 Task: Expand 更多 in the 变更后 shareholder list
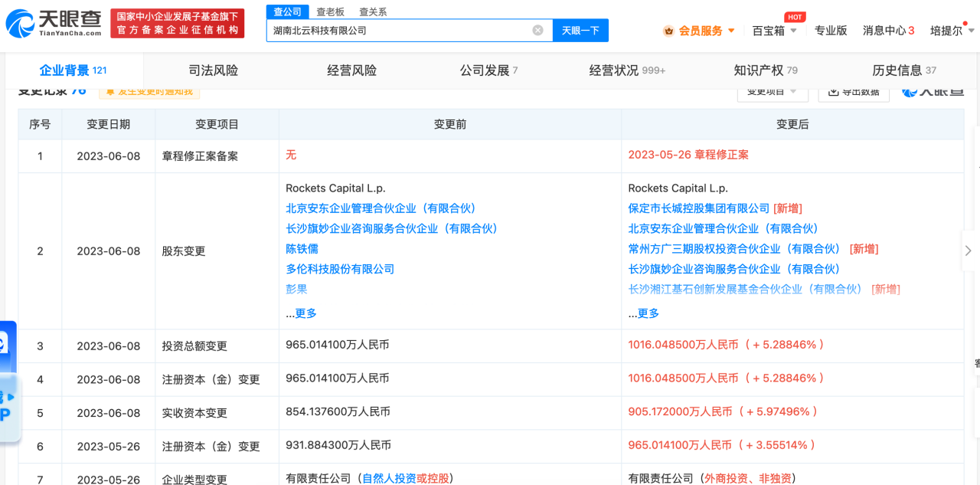pyautogui.click(x=648, y=313)
